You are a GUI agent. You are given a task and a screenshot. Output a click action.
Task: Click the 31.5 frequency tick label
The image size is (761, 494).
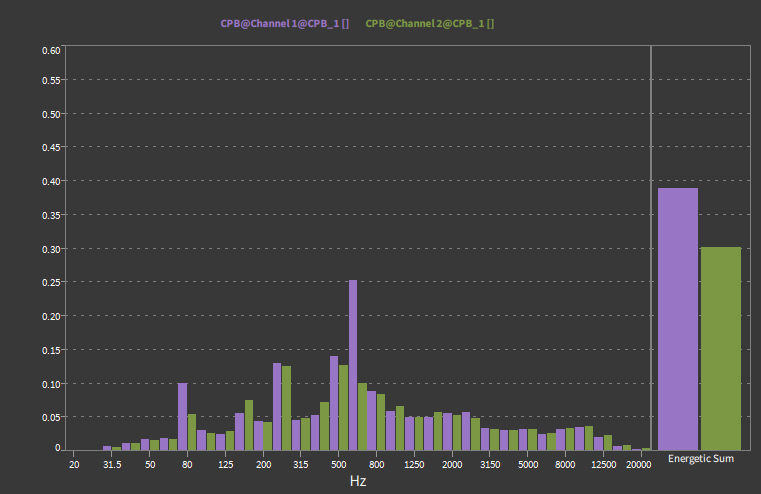pos(112,465)
